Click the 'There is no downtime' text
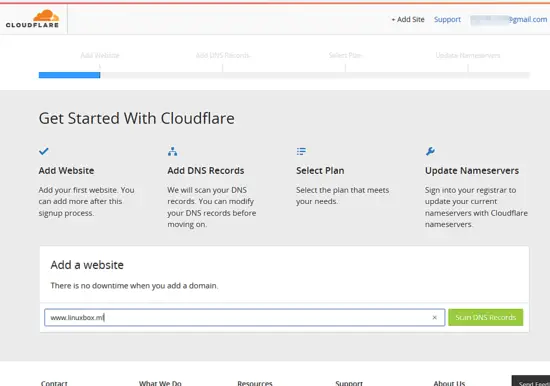The height and width of the screenshot is (386, 550). pyautogui.click(x=134, y=286)
